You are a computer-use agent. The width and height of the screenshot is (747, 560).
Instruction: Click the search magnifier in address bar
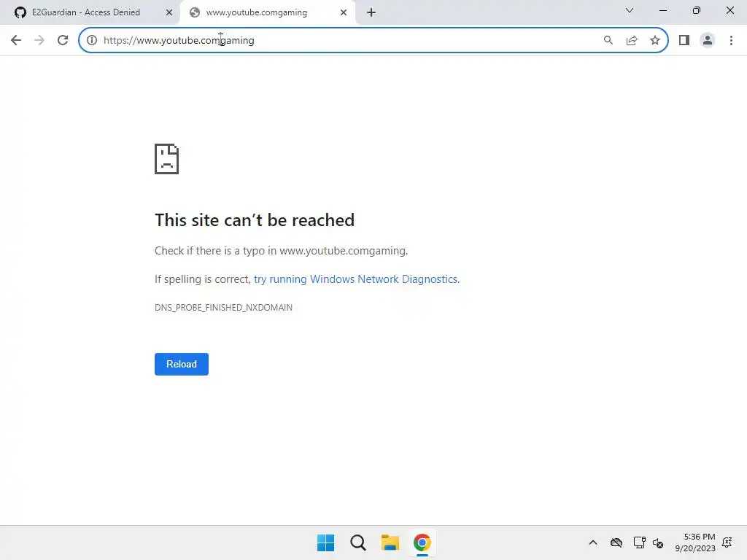[x=608, y=41]
